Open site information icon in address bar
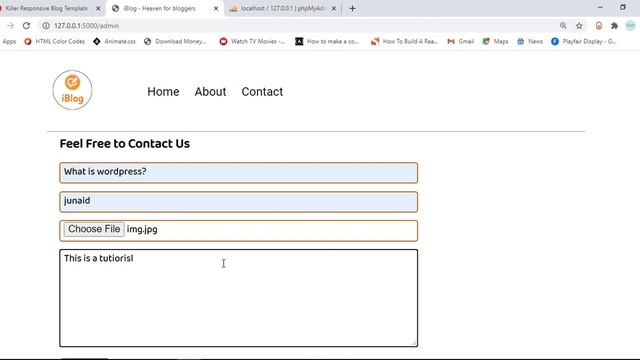The image size is (640, 360). click(46, 26)
